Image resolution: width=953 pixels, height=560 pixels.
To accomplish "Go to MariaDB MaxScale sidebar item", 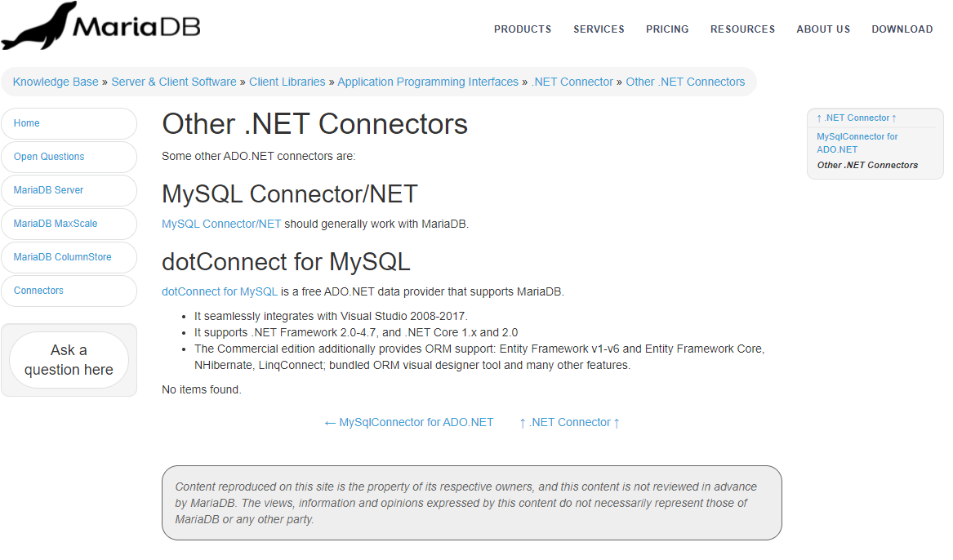I will click(x=69, y=224).
